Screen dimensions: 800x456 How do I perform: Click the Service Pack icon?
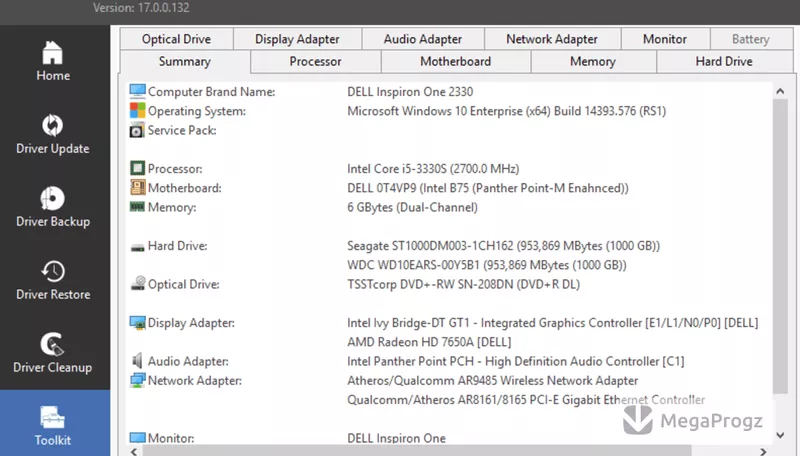coord(137,131)
